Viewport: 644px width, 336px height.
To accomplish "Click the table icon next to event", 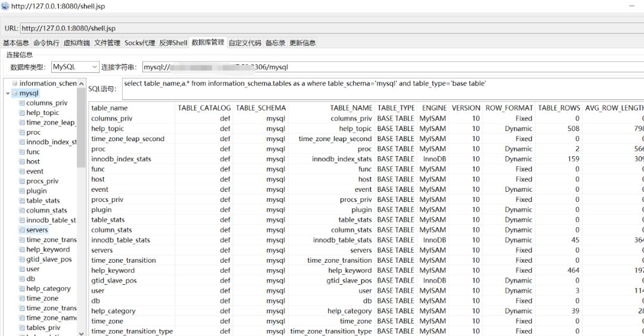I will [x=22, y=172].
